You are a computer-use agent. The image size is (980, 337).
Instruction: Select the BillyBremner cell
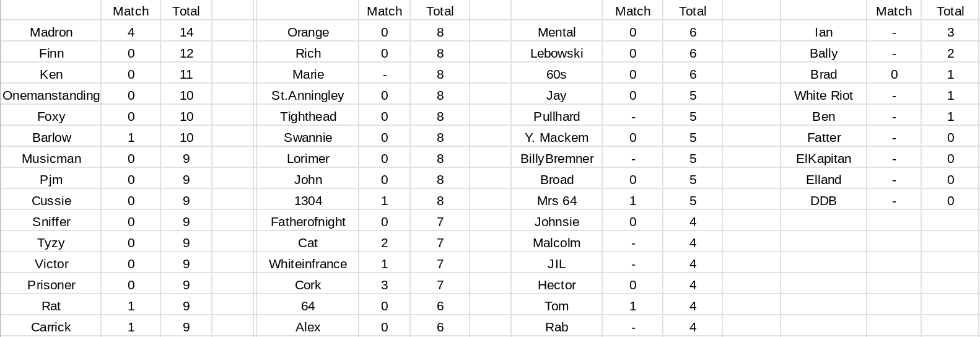(x=556, y=159)
